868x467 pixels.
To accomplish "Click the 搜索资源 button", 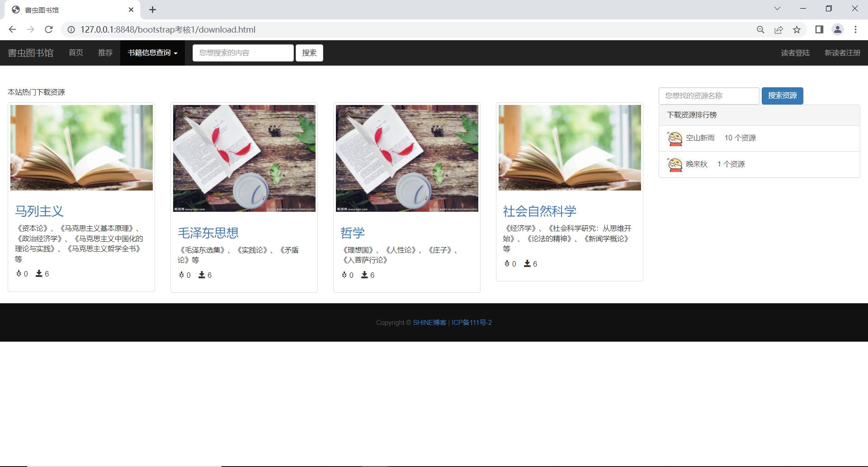I will 782,96.
